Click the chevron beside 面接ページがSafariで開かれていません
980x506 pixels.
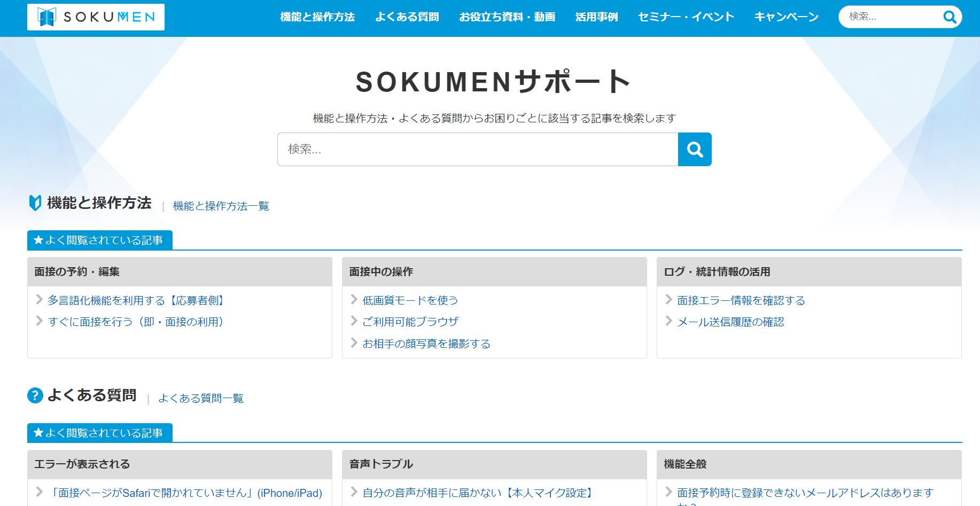pyautogui.click(x=39, y=492)
